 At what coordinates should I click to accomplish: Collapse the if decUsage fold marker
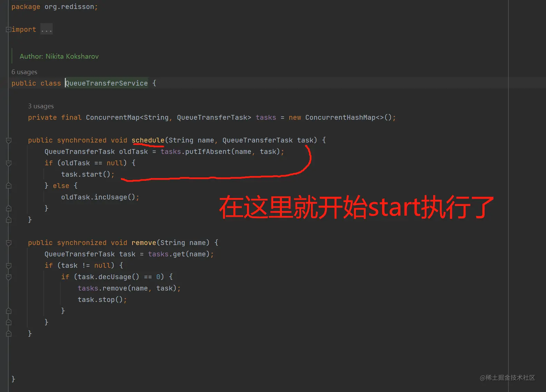tap(9, 277)
